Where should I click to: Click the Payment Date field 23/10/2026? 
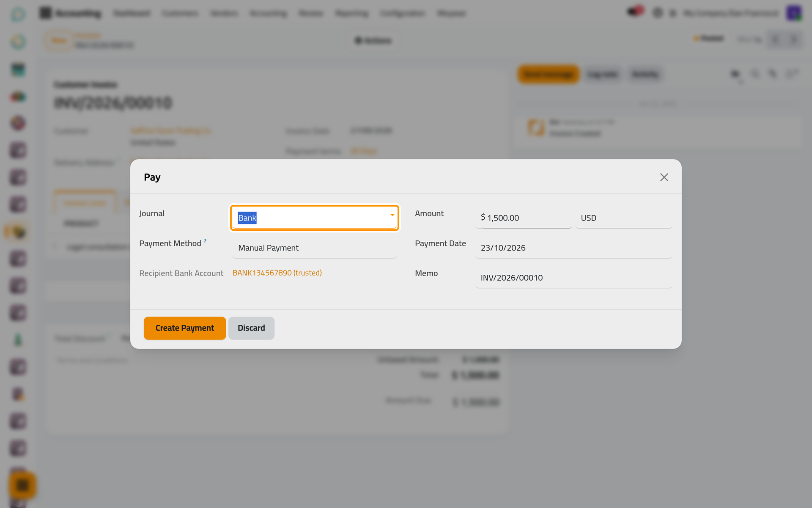[574, 248]
